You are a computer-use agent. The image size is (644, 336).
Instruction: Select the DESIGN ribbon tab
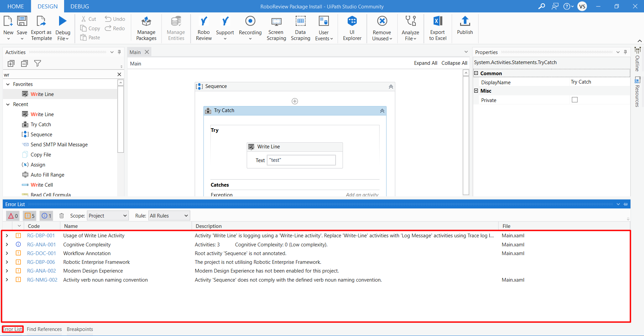tap(47, 6)
